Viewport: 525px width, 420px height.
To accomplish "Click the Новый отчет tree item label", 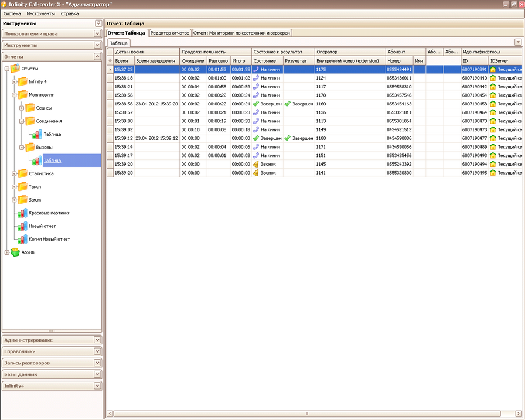I will pyautogui.click(x=42, y=226).
